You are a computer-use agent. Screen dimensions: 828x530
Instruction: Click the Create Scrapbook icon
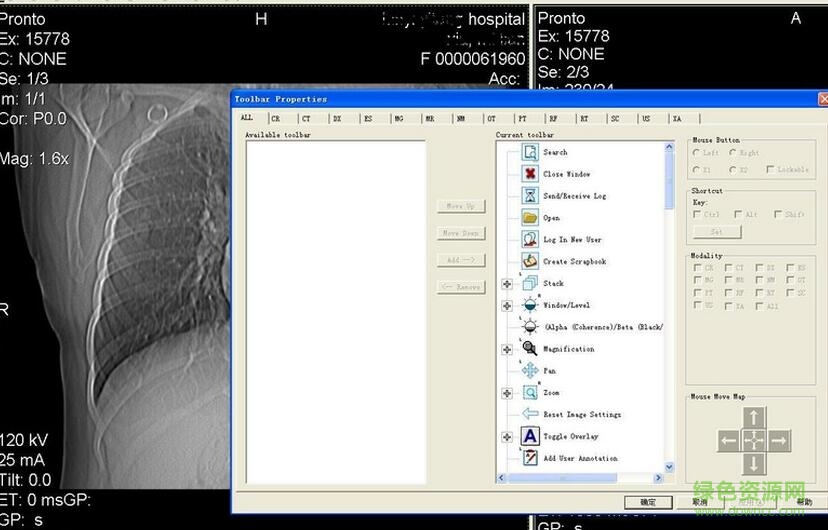point(529,262)
